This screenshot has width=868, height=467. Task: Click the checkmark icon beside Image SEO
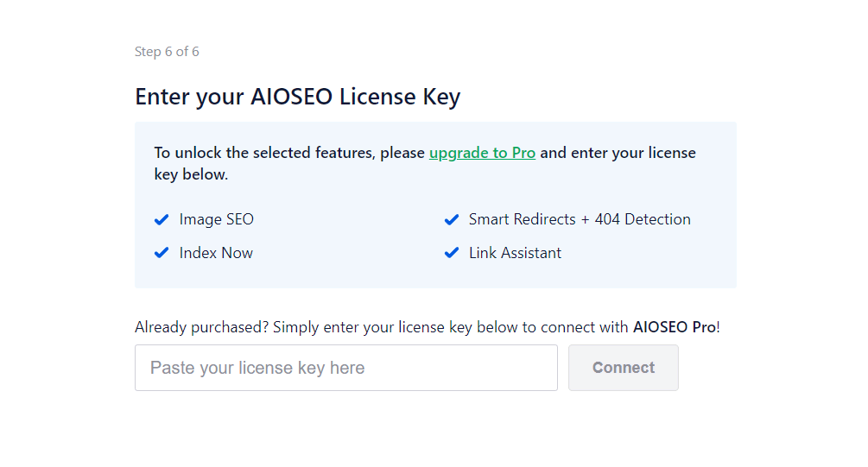tap(161, 220)
